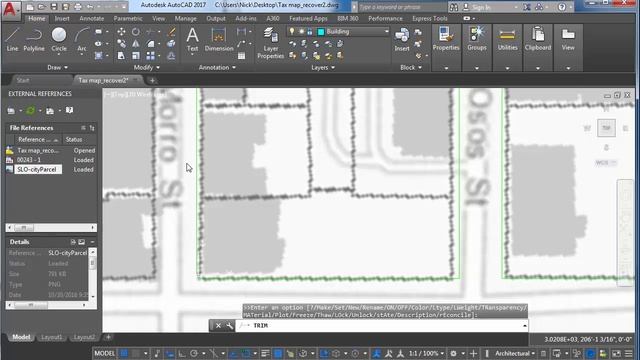The height and width of the screenshot is (360, 640).
Task: Select the Dimension tool
Action: click(x=219, y=39)
